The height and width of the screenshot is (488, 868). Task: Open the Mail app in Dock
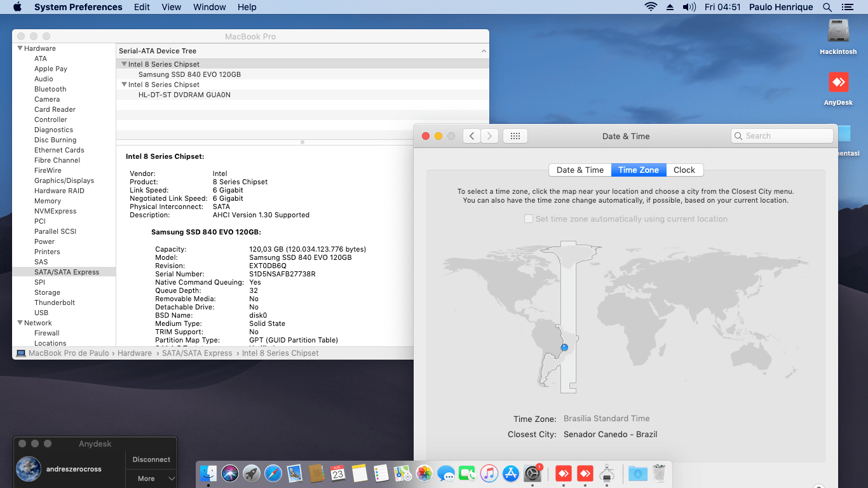[x=295, y=473]
